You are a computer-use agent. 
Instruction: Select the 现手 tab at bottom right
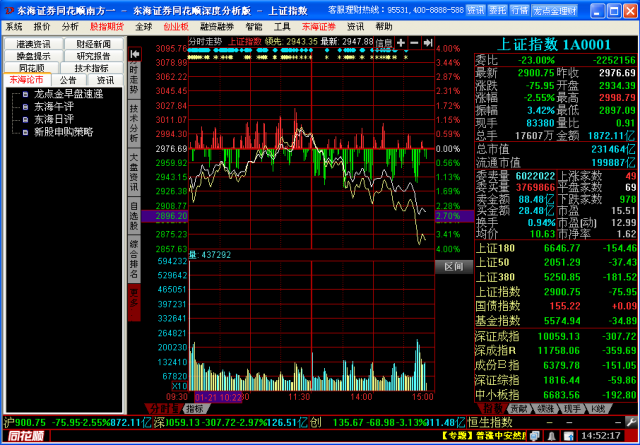pos(571,408)
